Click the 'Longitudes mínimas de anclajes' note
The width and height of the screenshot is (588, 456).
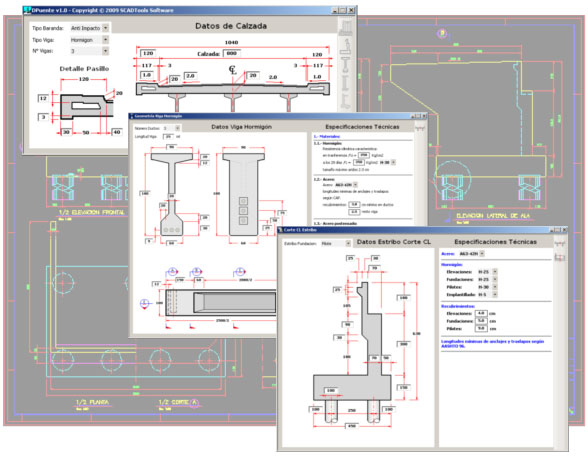(x=492, y=344)
